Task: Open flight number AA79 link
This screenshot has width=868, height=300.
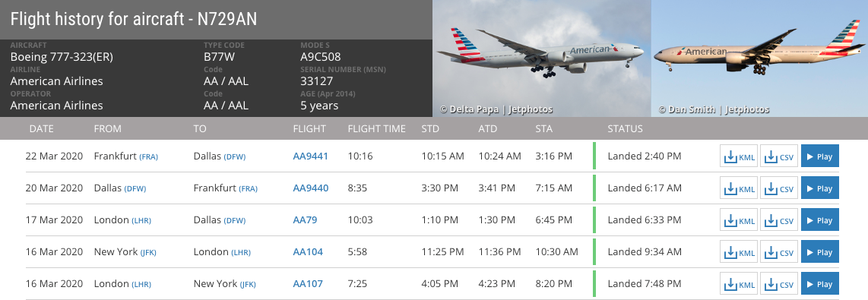Action: (x=305, y=220)
